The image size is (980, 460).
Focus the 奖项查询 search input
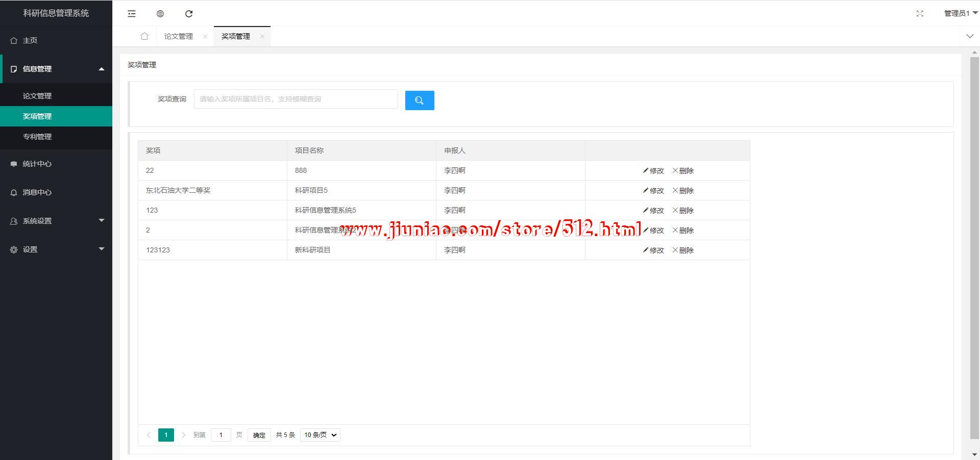pyautogui.click(x=296, y=99)
